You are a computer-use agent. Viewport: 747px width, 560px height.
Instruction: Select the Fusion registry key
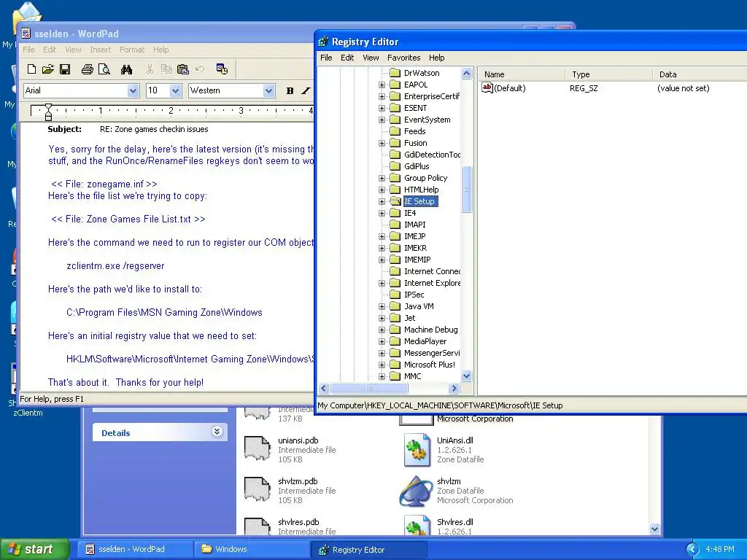click(415, 143)
